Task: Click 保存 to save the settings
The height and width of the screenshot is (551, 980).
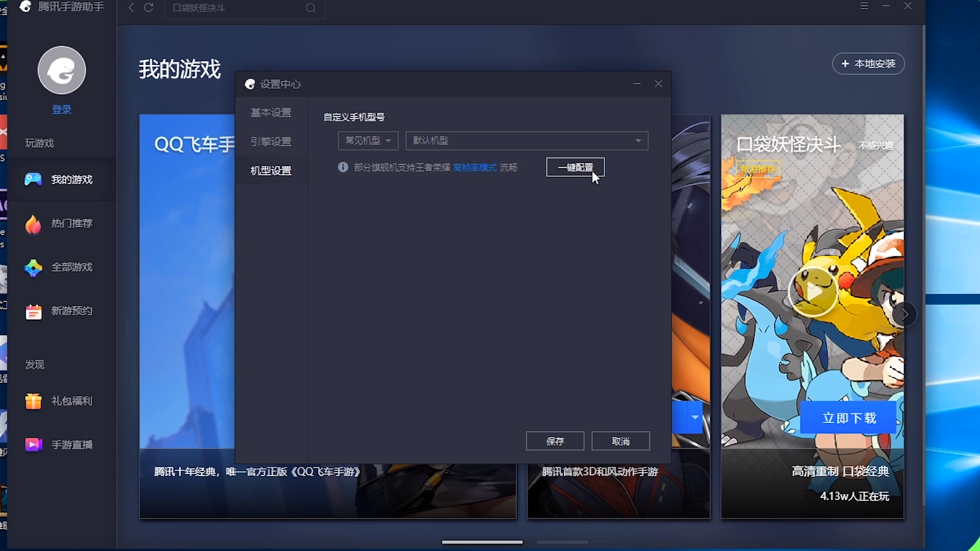Action: click(555, 441)
